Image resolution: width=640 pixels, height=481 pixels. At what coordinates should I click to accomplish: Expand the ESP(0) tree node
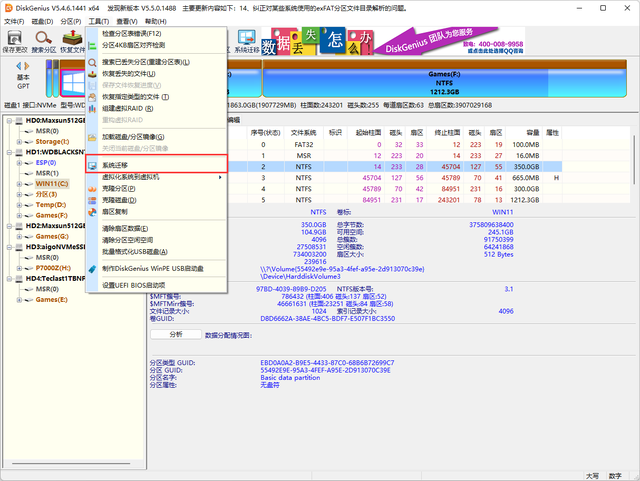(19, 163)
